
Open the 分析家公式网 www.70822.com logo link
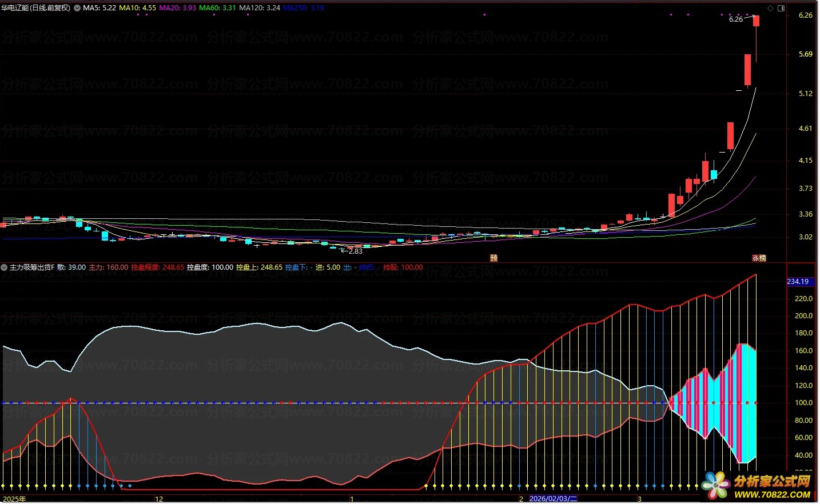pyautogui.click(x=757, y=487)
